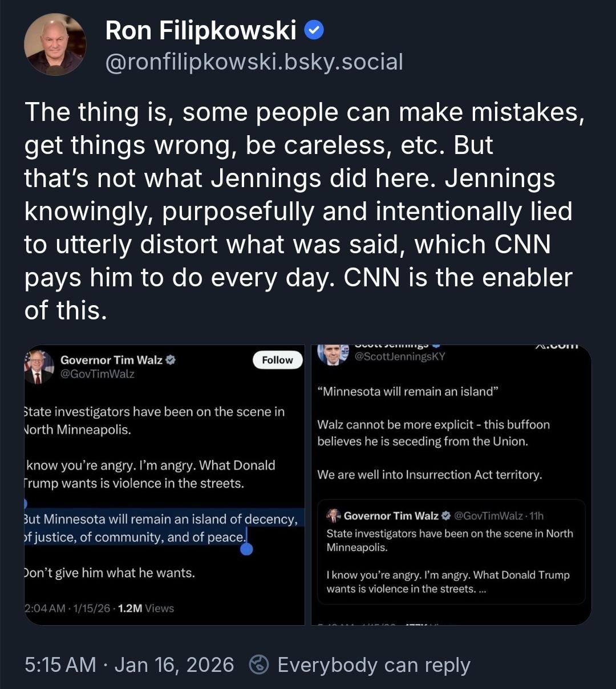Click the @ronfilipkowski.bsky.social handle
The image size is (616, 689).
(x=254, y=62)
